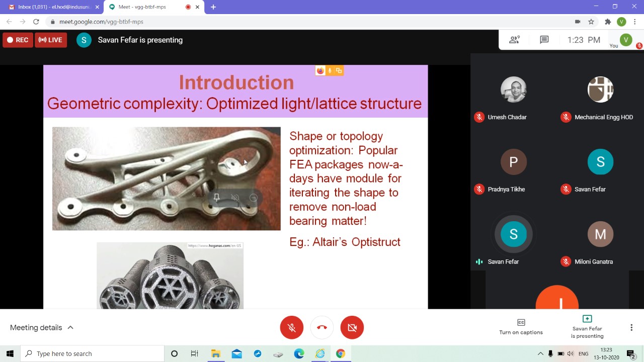The image size is (644, 362).
Task: Bookmark this page with star icon
Action: (x=591, y=22)
